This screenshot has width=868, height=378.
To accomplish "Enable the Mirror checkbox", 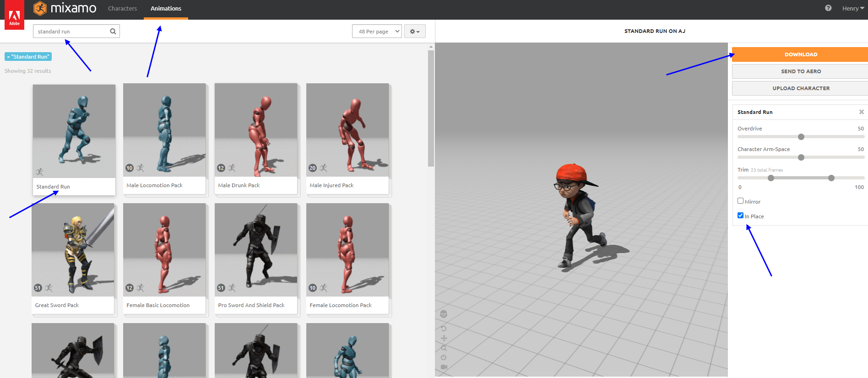I will point(740,201).
